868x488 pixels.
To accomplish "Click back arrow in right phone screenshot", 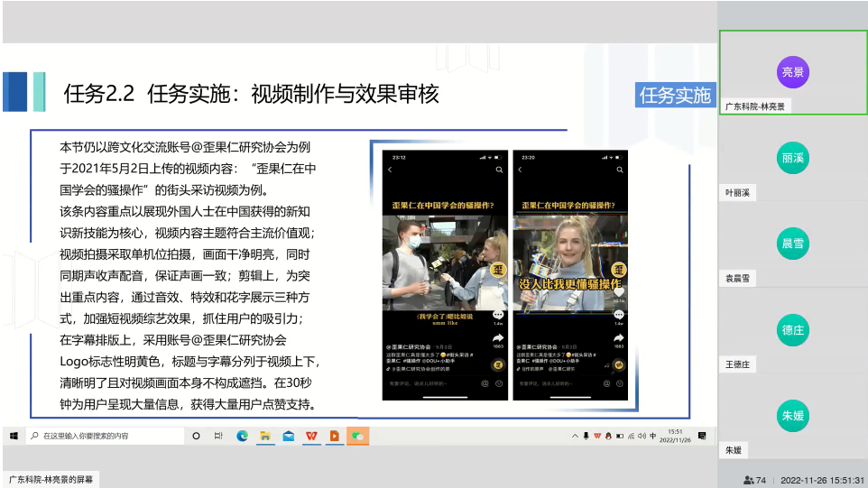I will click(520, 170).
